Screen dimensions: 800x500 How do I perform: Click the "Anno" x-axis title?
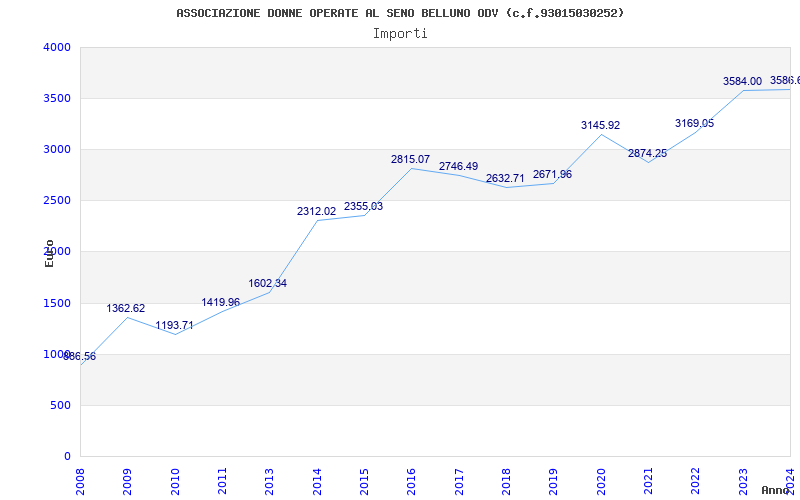pyautogui.click(x=776, y=490)
